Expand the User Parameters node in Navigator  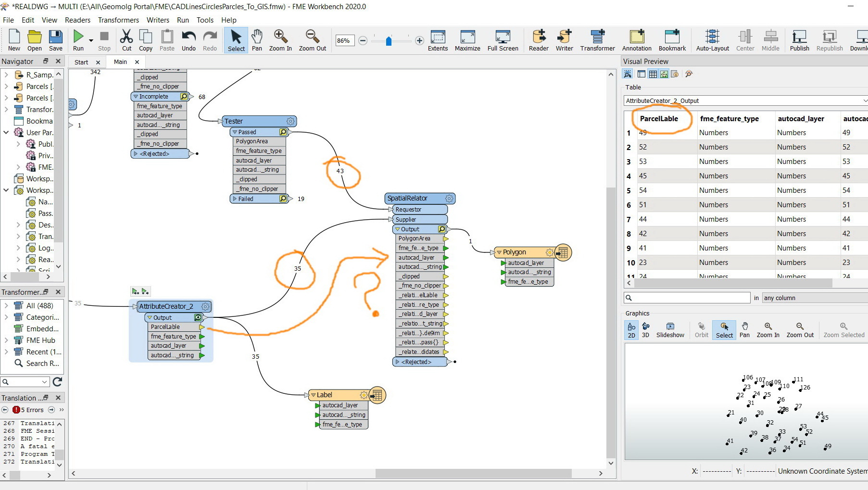(x=6, y=132)
